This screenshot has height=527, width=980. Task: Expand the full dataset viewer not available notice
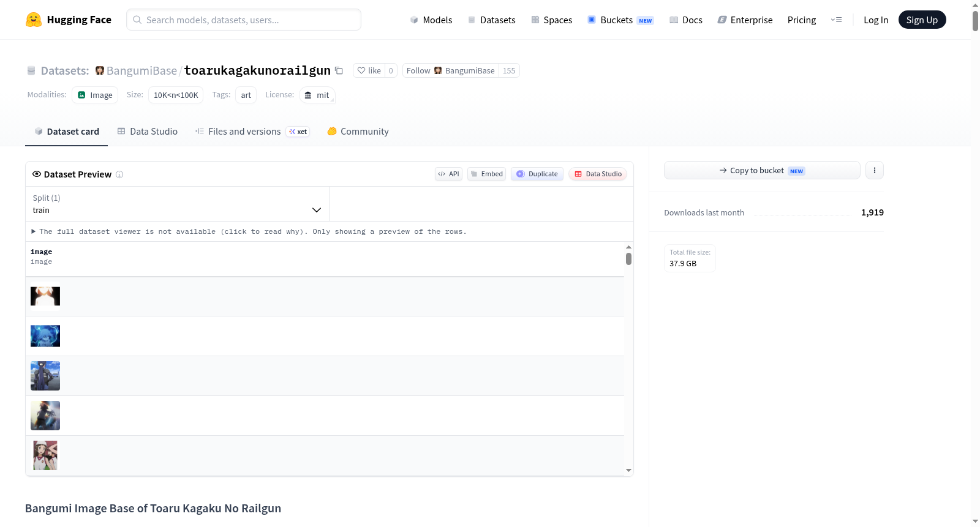249,231
